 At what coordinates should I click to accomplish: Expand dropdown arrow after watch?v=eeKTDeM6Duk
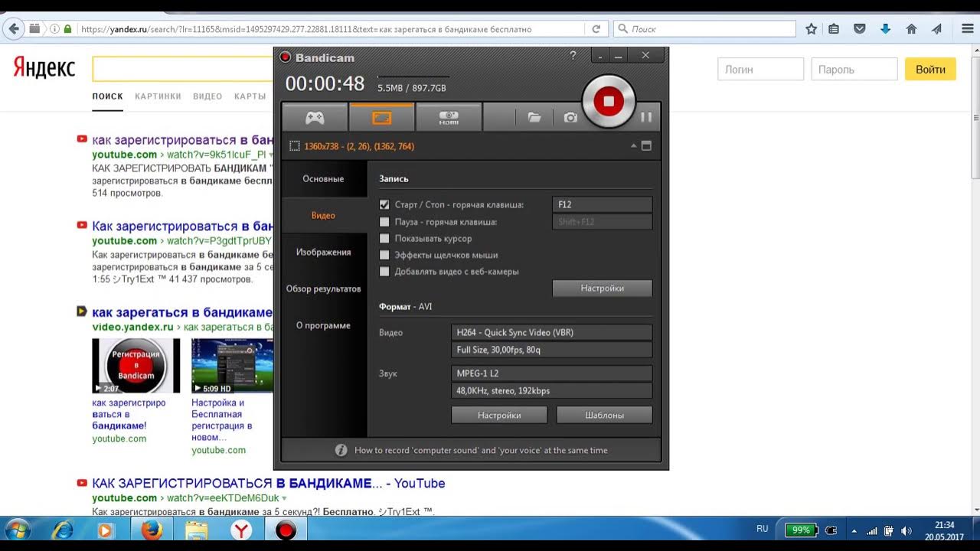tap(284, 498)
